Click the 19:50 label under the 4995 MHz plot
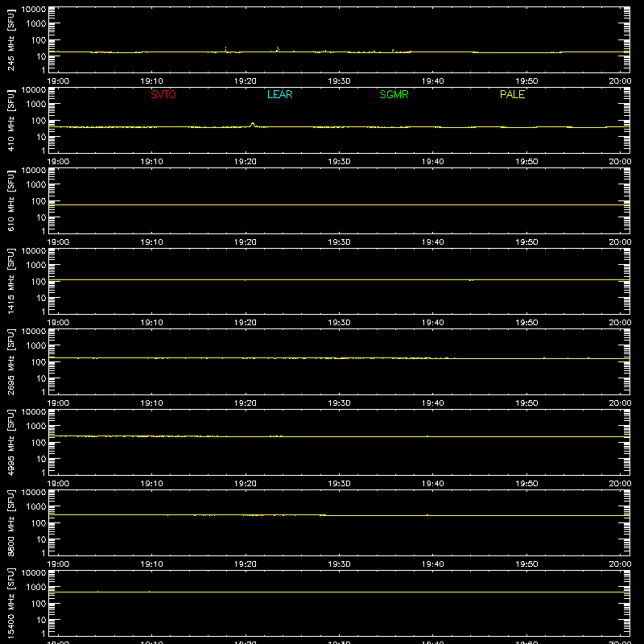 tap(526, 484)
